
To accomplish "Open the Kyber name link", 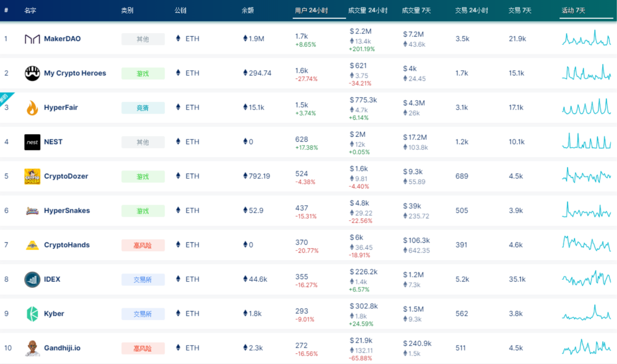I will [x=54, y=314].
